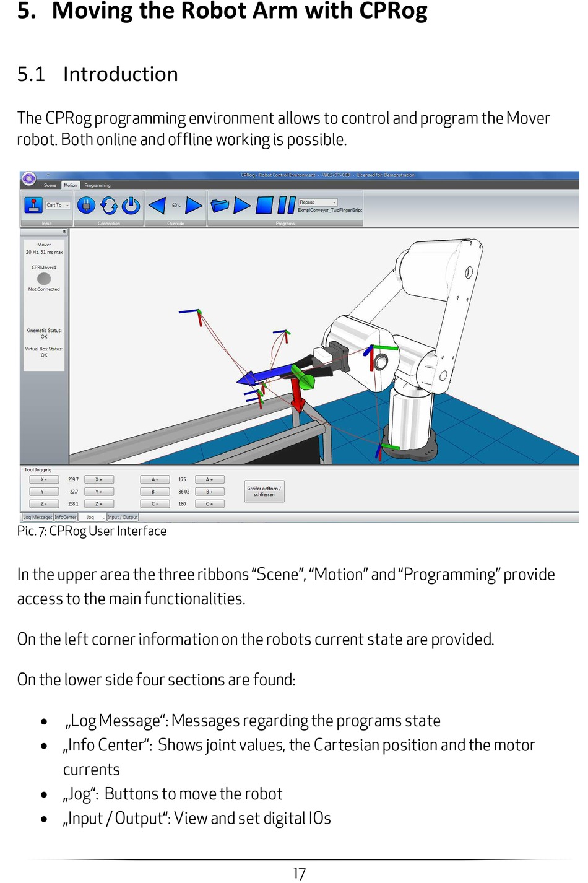588x883 pixels.
Task: Open a program with the folder icon
Action: (x=219, y=205)
